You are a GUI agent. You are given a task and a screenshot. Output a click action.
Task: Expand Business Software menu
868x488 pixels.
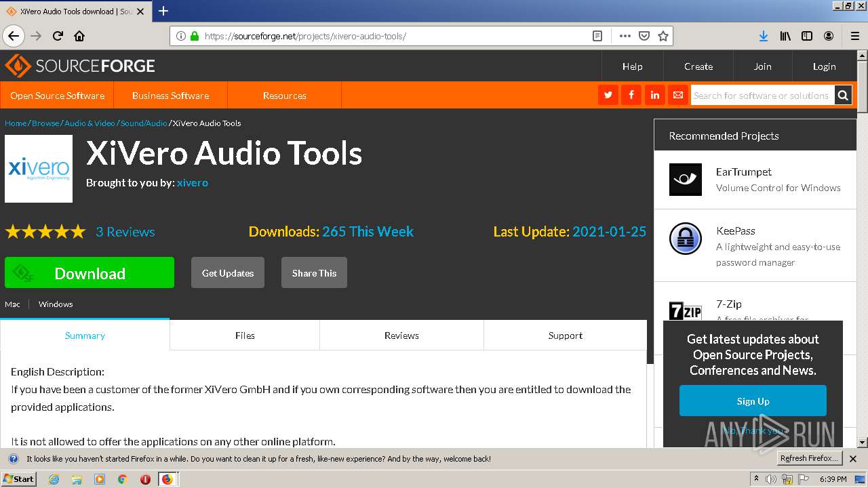click(x=171, y=96)
